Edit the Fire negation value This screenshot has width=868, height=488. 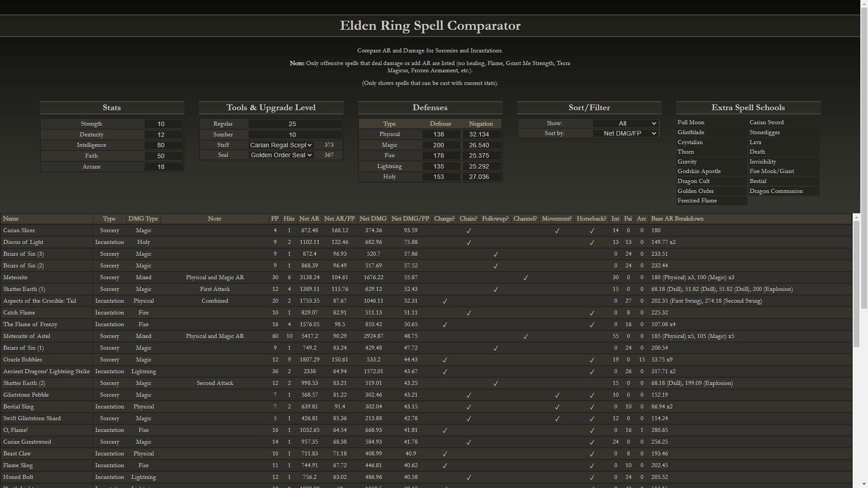[481, 155]
